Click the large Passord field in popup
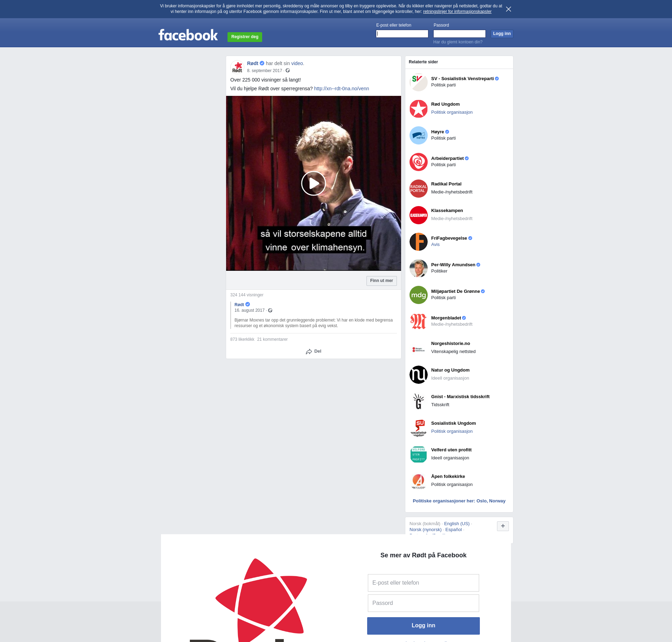This screenshot has width=672, height=642. 423,603
